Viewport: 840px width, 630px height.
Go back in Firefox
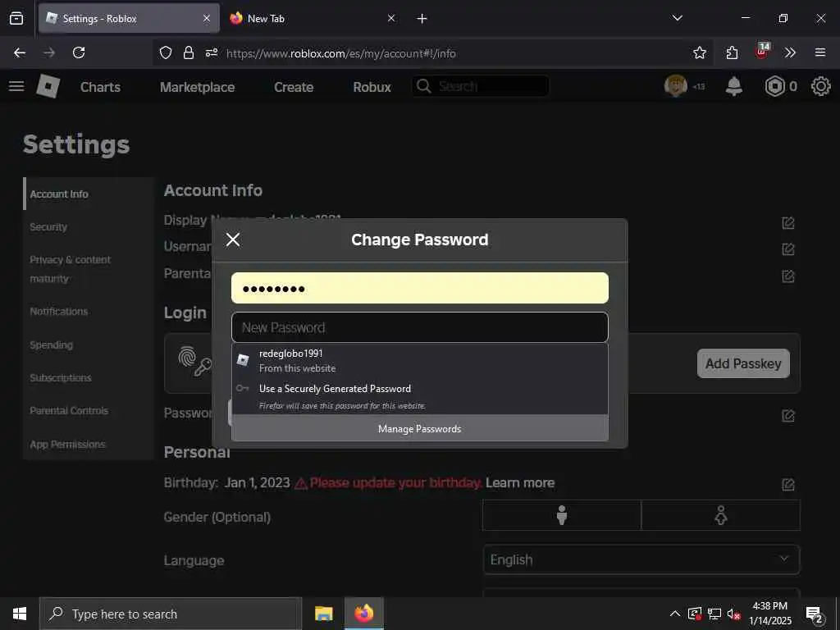point(20,52)
